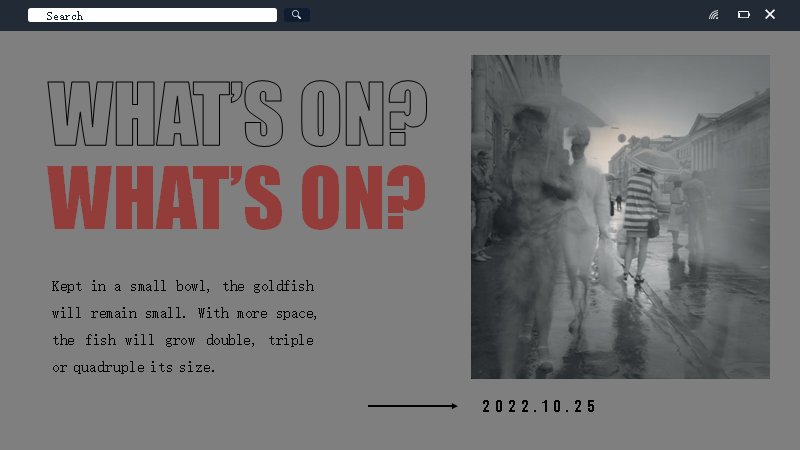This screenshot has width=800, height=450.
Task: Click the signal waves icon in top bar
Action: pos(714,15)
